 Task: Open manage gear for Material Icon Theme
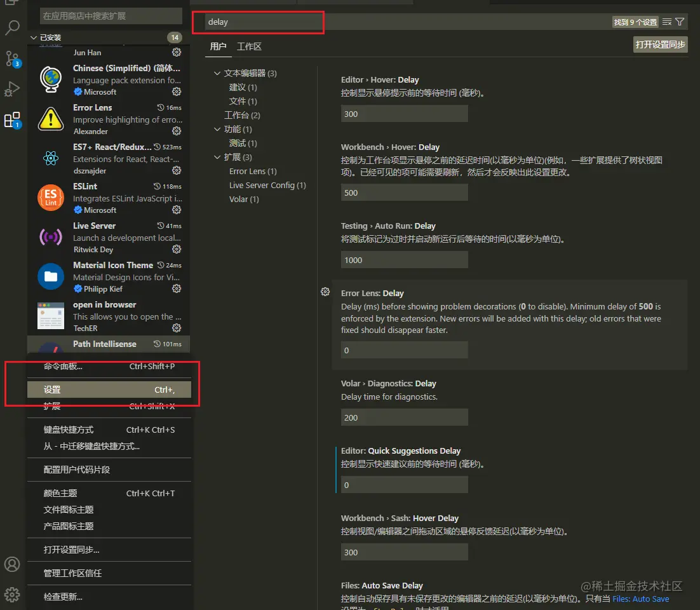177,288
